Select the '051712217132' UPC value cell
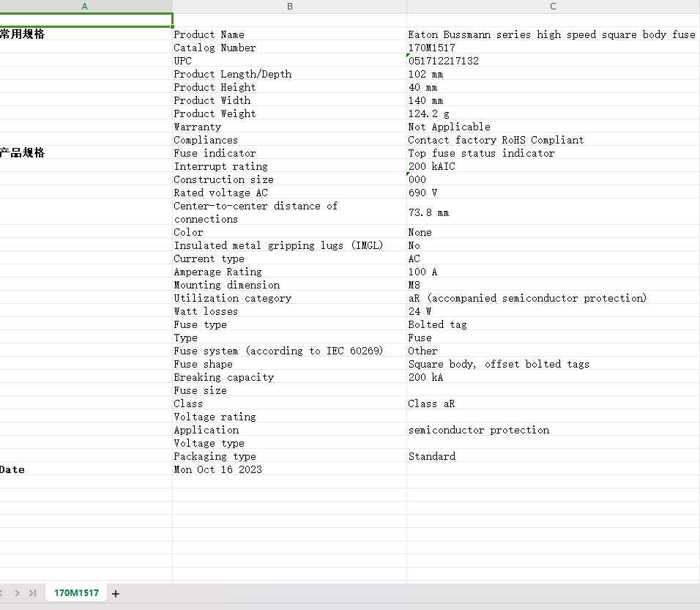Image resolution: width=700 pixels, height=610 pixels. point(554,61)
